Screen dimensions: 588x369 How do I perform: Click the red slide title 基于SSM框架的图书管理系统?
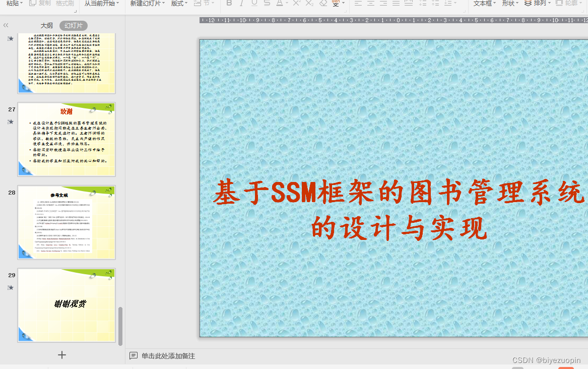coord(400,193)
